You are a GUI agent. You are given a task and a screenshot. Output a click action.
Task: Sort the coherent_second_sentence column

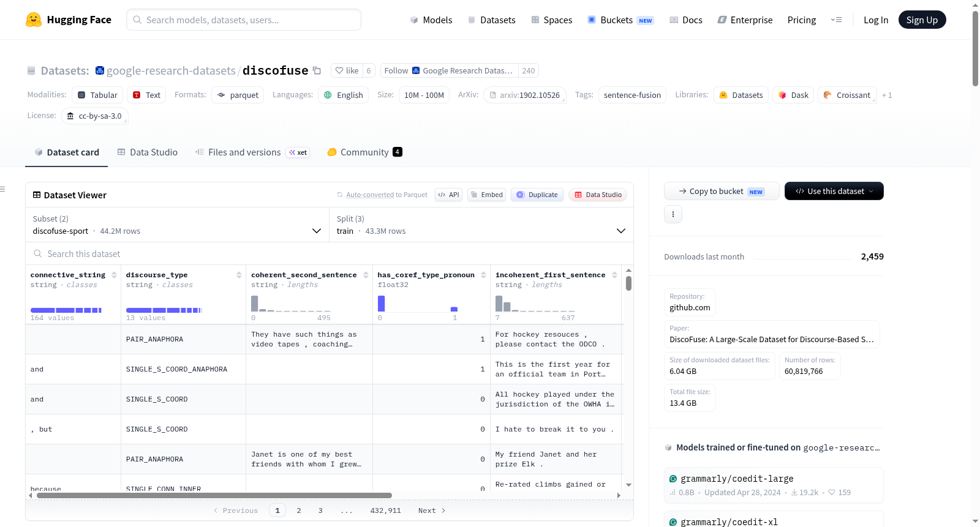point(366,275)
